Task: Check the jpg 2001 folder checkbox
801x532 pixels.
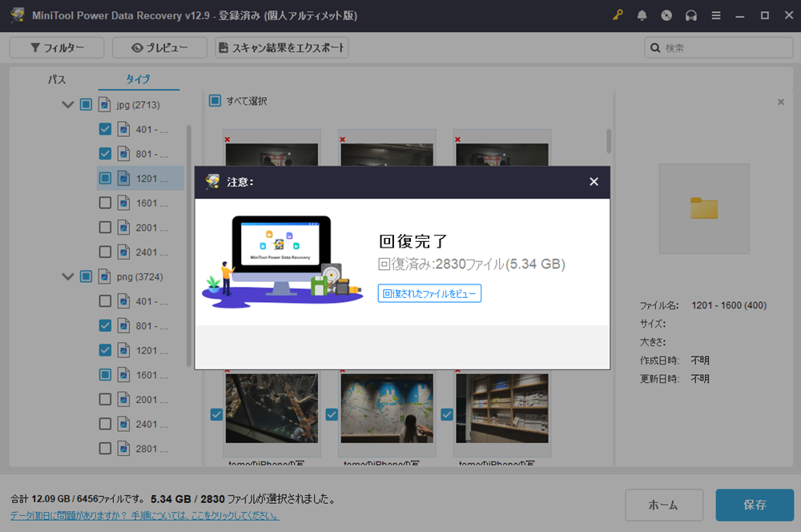Action: pos(105,228)
